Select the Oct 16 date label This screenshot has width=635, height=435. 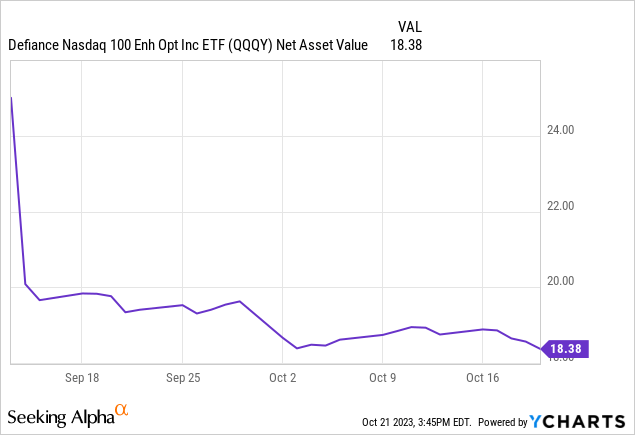click(483, 379)
